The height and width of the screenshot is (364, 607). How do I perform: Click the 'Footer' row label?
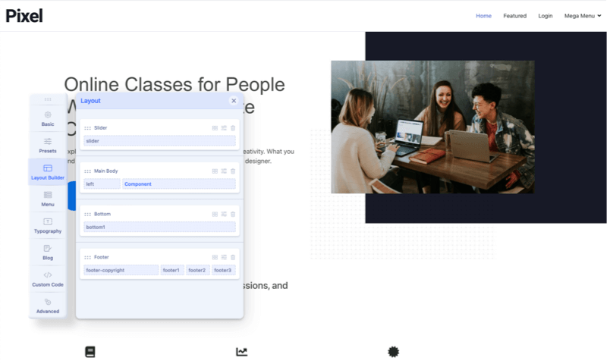point(102,257)
